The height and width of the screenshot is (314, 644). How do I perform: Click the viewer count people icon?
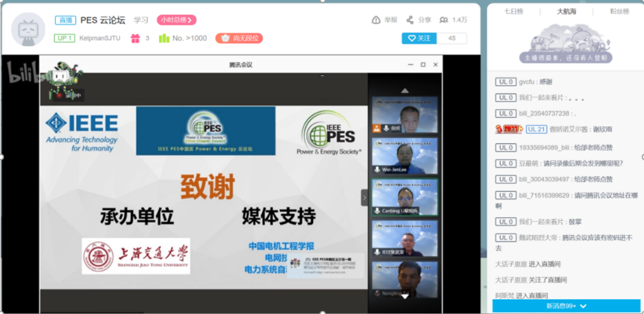[444, 20]
